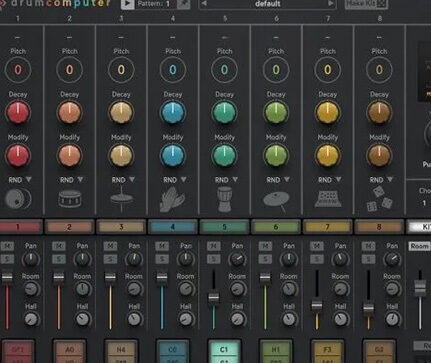Mute channel 2 with the M button
The width and height of the screenshot is (431, 363).
(59, 246)
